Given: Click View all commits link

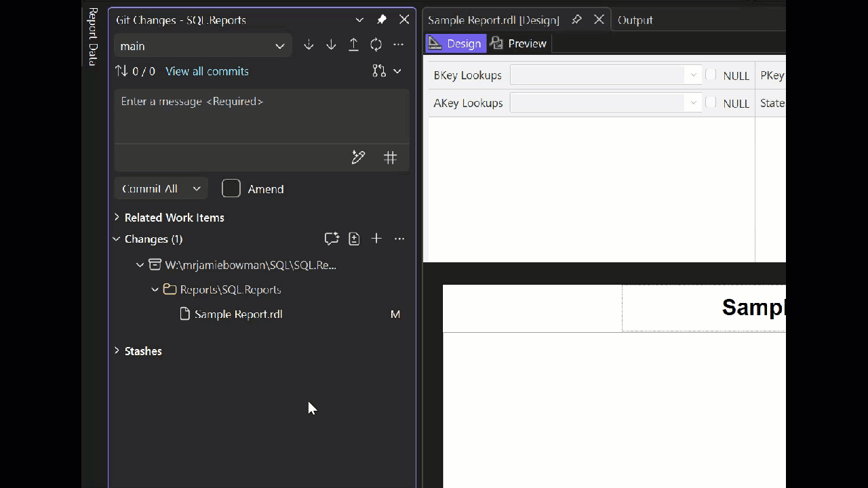Looking at the screenshot, I should click(207, 71).
